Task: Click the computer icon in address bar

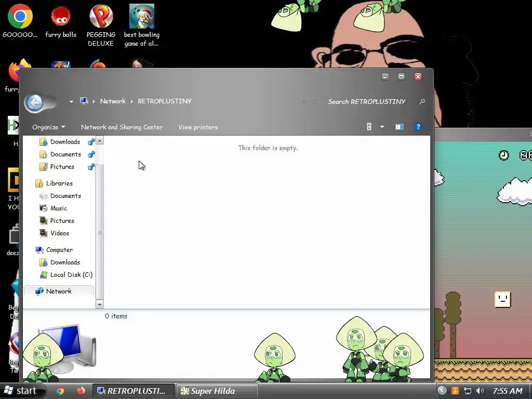Action: tap(84, 101)
